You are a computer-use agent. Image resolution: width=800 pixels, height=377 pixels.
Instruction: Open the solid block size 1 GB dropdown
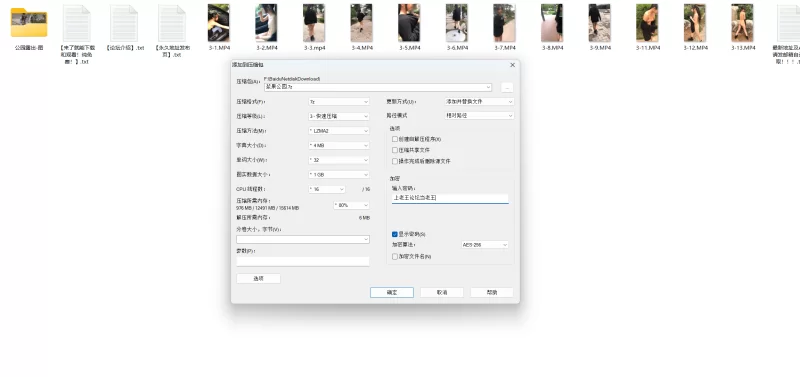pos(339,174)
